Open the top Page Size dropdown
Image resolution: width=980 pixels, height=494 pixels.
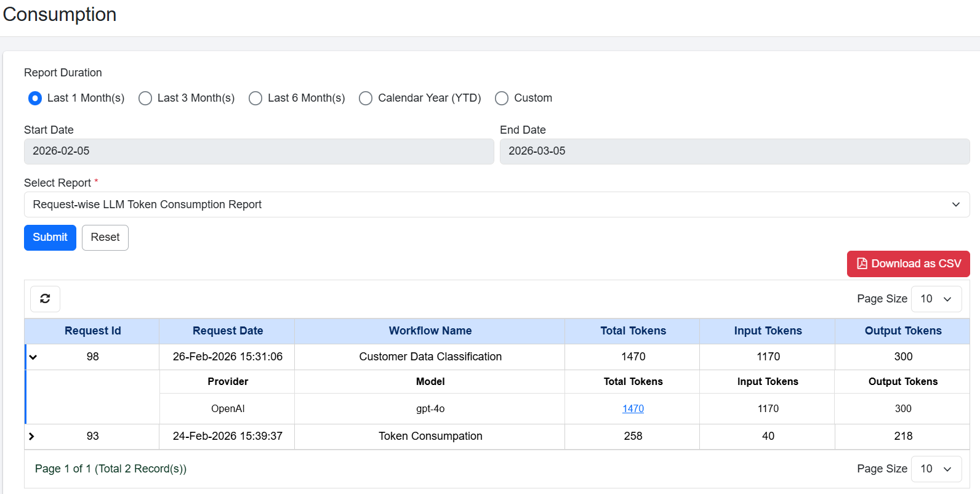coord(936,299)
